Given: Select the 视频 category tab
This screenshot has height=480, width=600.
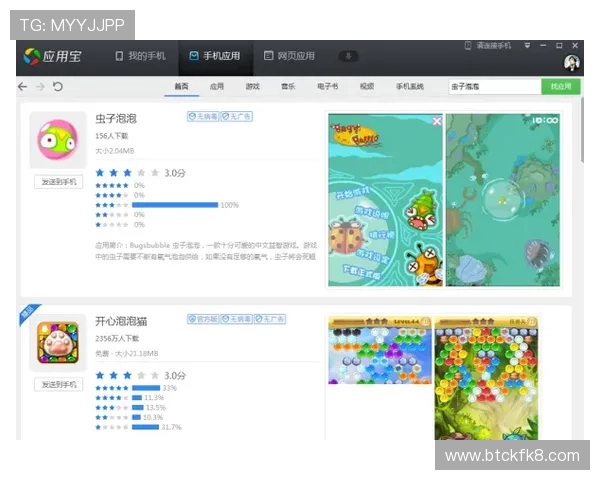Looking at the screenshot, I should pyautogui.click(x=367, y=87).
